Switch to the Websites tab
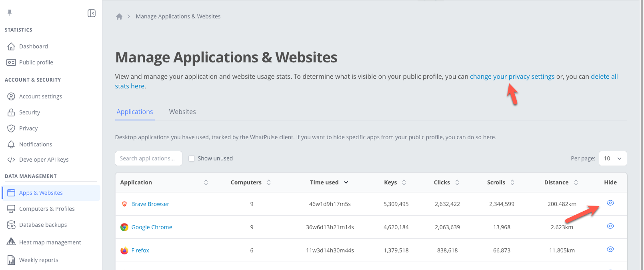The width and height of the screenshot is (644, 270). tap(182, 112)
